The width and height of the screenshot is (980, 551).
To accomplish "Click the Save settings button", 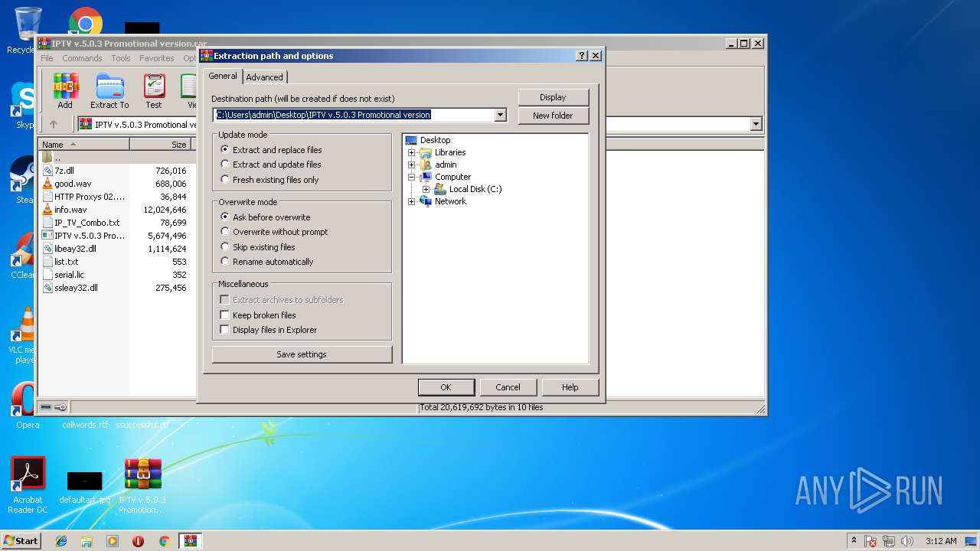I will (x=302, y=354).
